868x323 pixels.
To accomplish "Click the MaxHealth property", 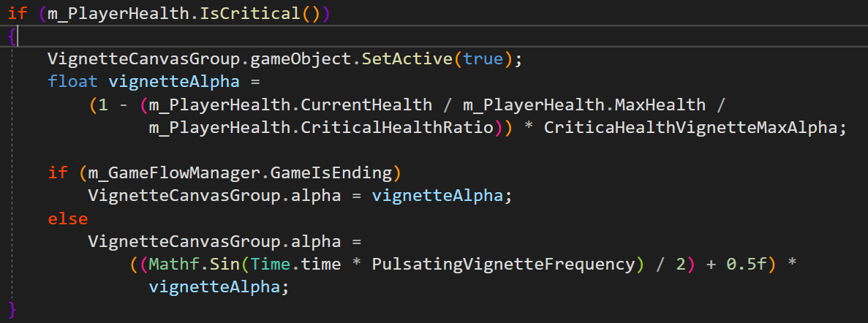I will [x=657, y=104].
